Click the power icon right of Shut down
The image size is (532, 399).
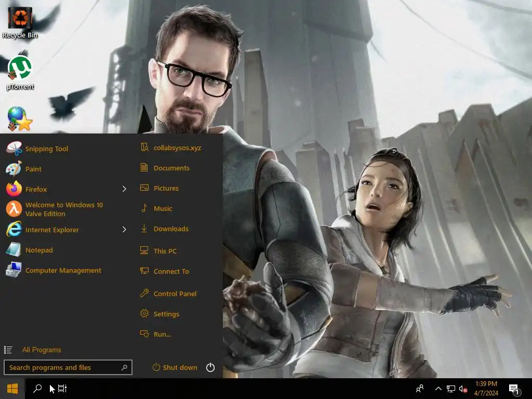210,367
